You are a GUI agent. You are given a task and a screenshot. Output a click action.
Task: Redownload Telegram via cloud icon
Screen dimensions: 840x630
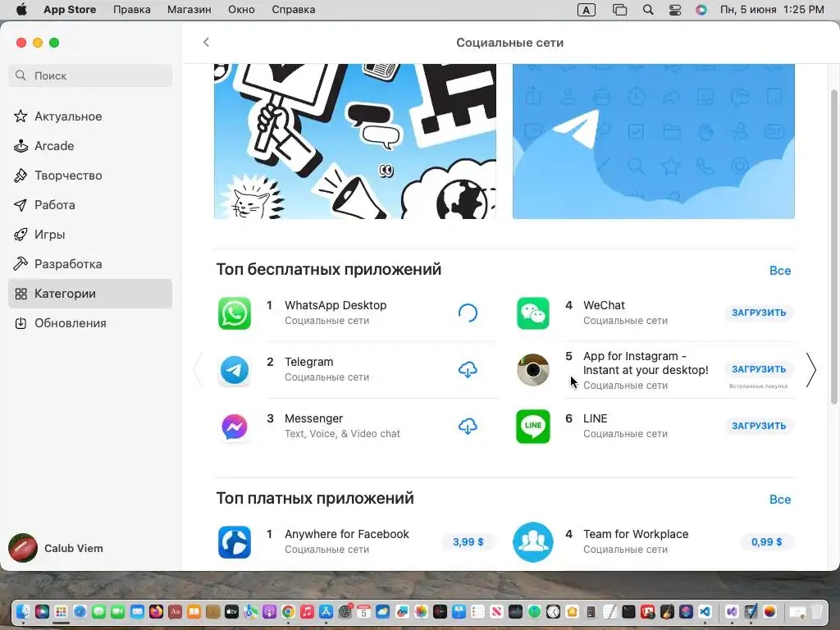tap(468, 370)
